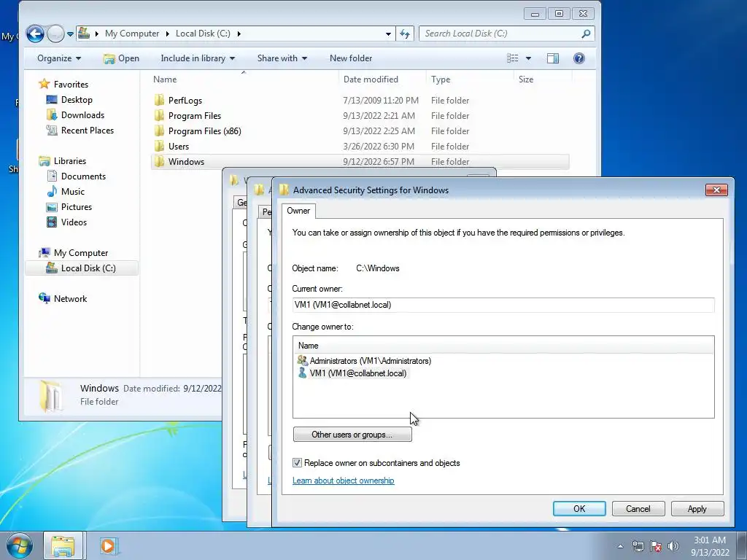Screen dimensions: 747x560
Task: Launch Windows Media Player from taskbar
Action: [x=108, y=545]
